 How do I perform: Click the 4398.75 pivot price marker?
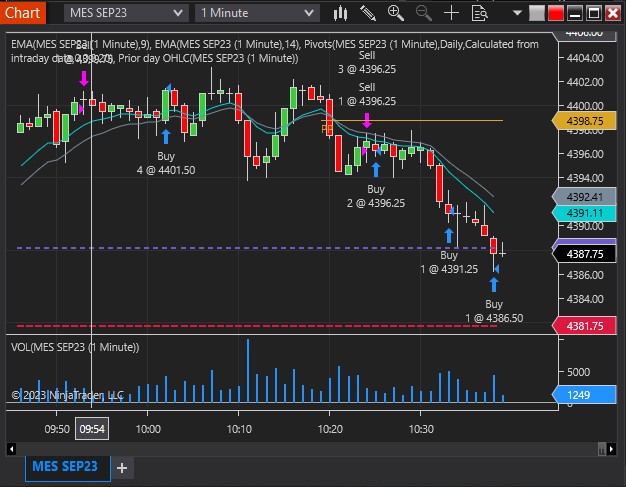584,121
